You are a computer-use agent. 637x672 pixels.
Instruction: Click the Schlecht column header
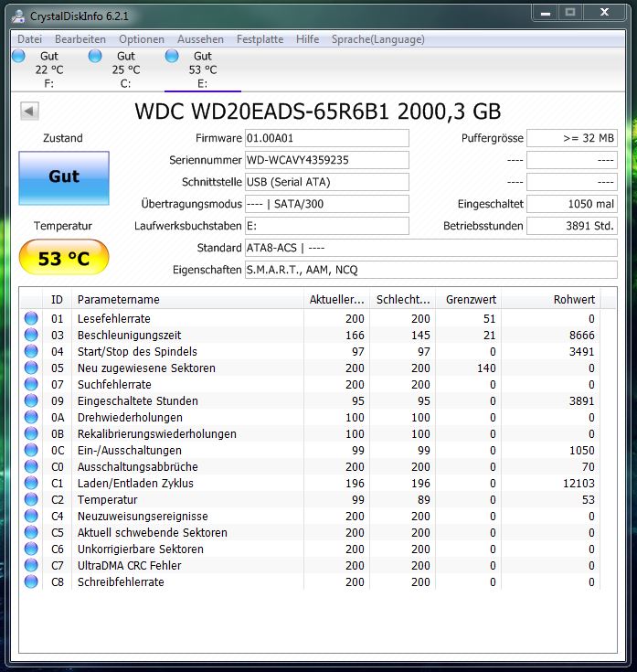click(x=403, y=300)
